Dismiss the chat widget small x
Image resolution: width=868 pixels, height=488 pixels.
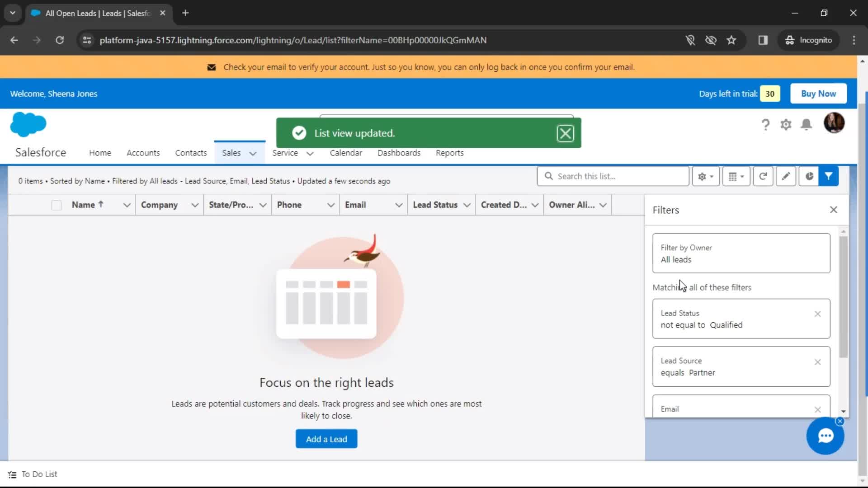coord(840,421)
